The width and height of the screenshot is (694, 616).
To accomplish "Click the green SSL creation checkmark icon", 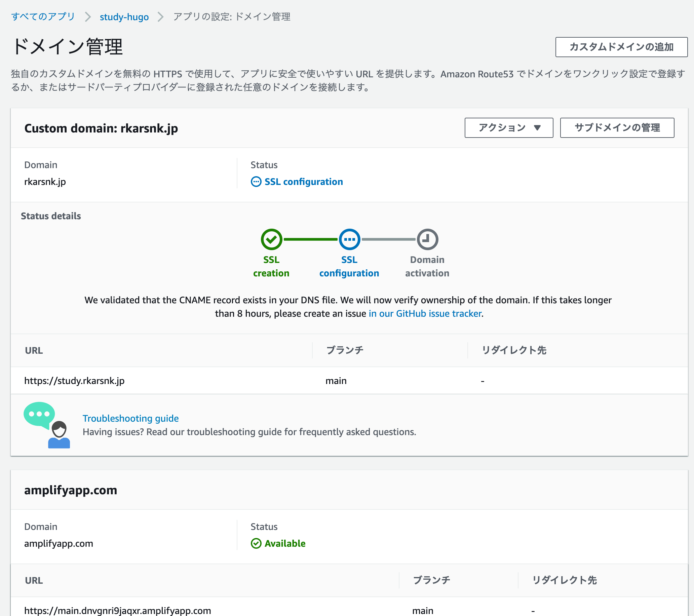I will (x=271, y=239).
